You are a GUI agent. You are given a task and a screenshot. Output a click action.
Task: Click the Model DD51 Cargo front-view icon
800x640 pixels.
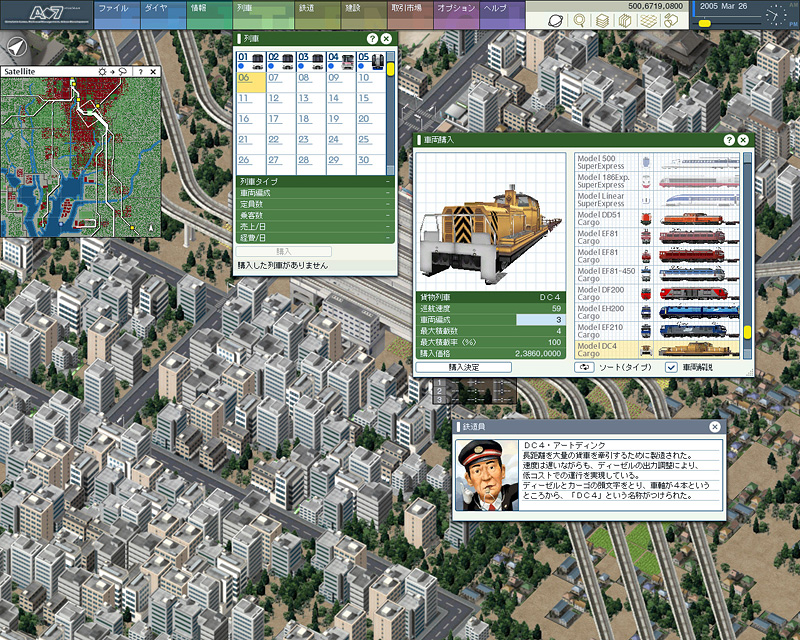[x=646, y=219]
